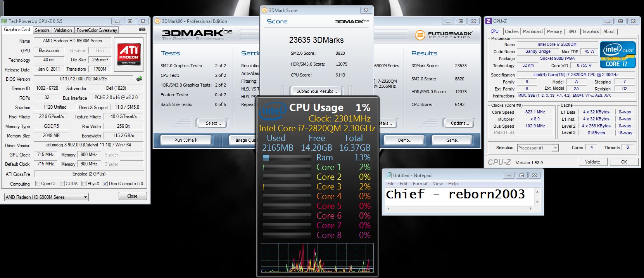
Task: Open the AMD Radeon HD 6900M Series dropdown
Action: tap(46, 197)
